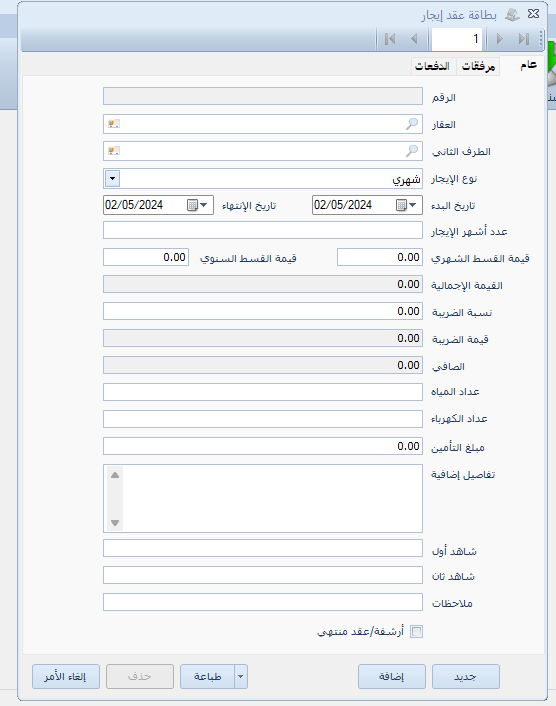The height and width of the screenshot is (706, 556).
Task: Jump to the last record
Action: 524,39
